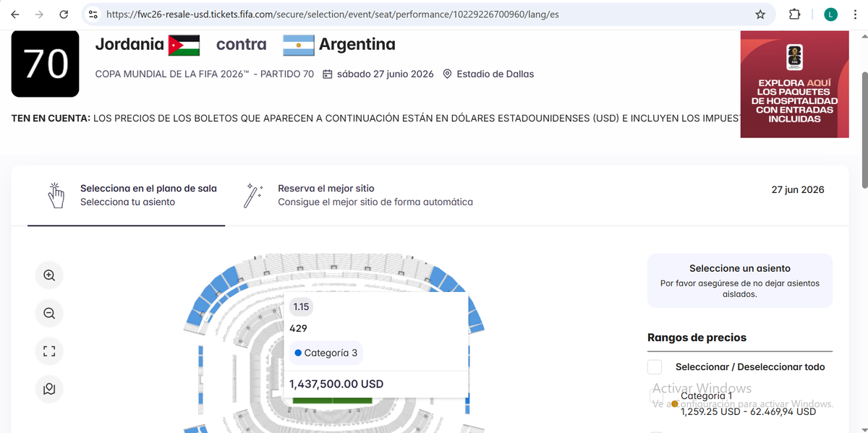Zoom out of the stadium seat map
This screenshot has height=433, width=868.
tap(48, 313)
